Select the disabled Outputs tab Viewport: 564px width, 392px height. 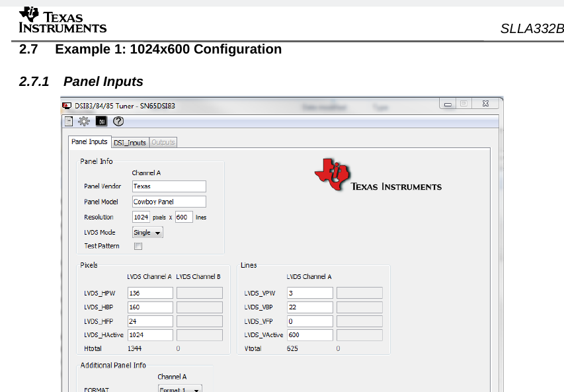(x=163, y=142)
